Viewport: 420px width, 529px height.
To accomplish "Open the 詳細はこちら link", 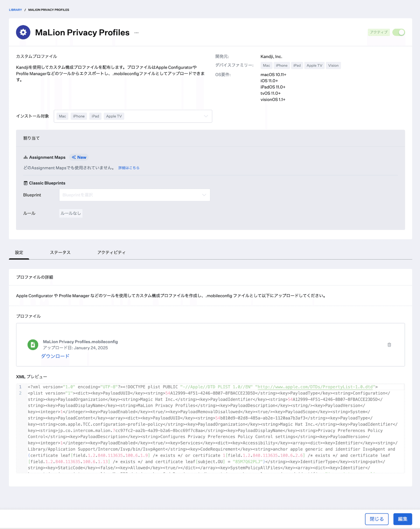I will [x=129, y=168].
